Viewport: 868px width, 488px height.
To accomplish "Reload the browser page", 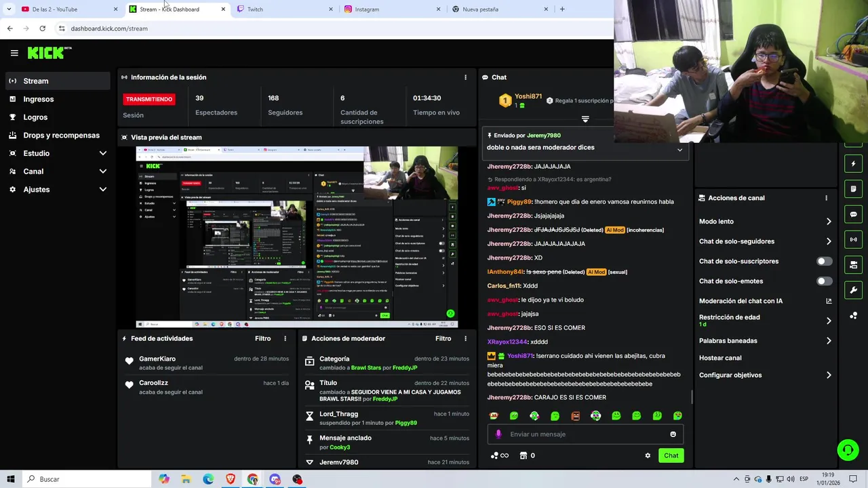I will coord(42,28).
